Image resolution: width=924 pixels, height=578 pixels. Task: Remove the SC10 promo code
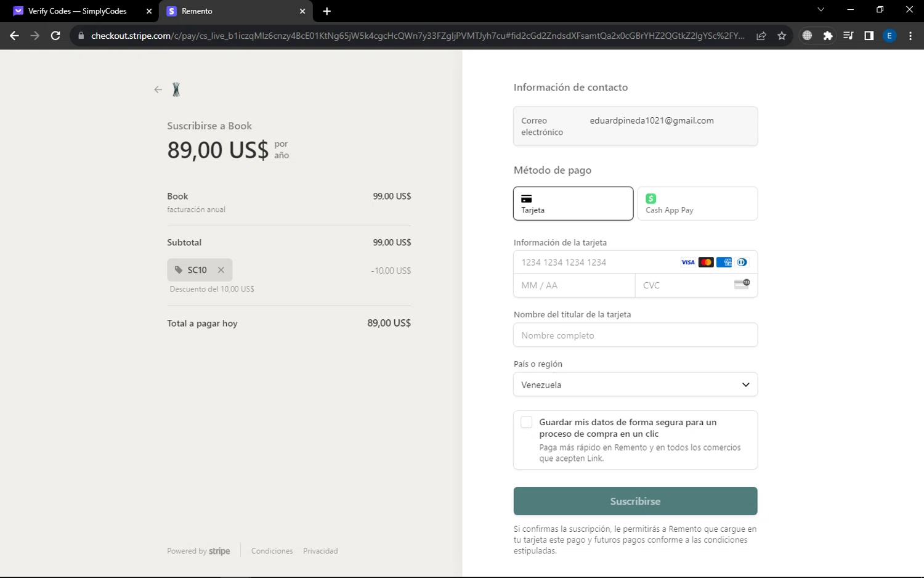pos(221,270)
